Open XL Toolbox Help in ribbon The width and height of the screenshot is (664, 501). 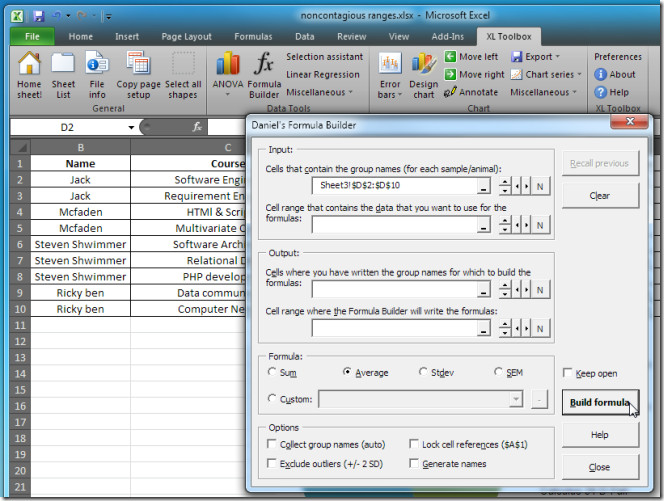pyautogui.click(x=611, y=92)
